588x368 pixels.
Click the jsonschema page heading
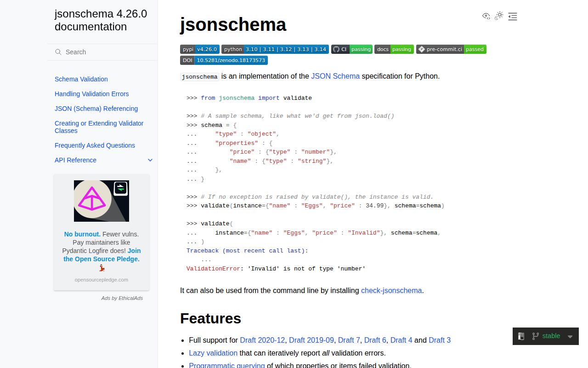[233, 24]
